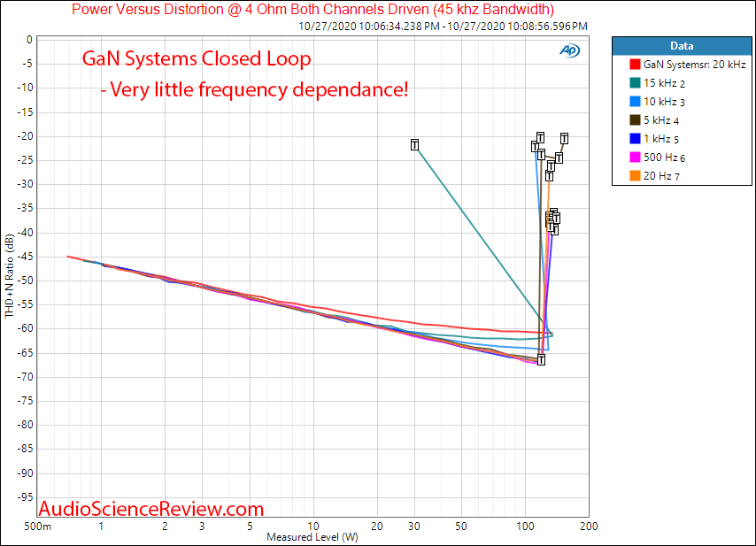Image resolution: width=756 pixels, height=546 pixels.
Task: Select the light blue 10 kHz legend swatch
Action: pyautogui.click(x=635, y=101)
